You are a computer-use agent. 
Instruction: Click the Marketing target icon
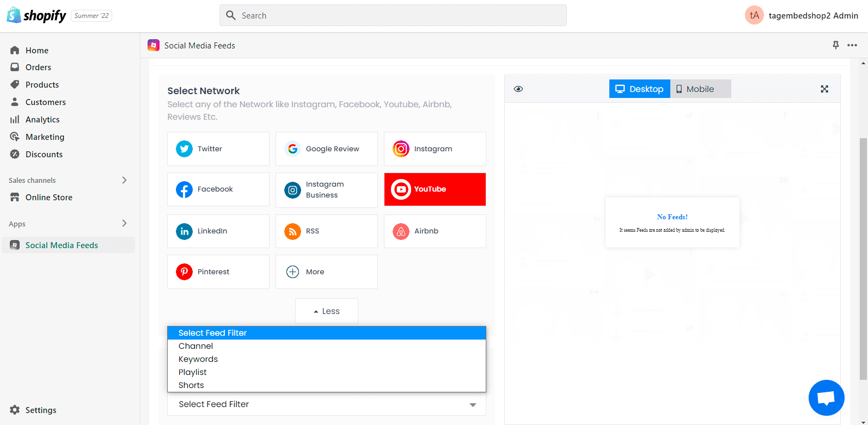coord(15,137)
